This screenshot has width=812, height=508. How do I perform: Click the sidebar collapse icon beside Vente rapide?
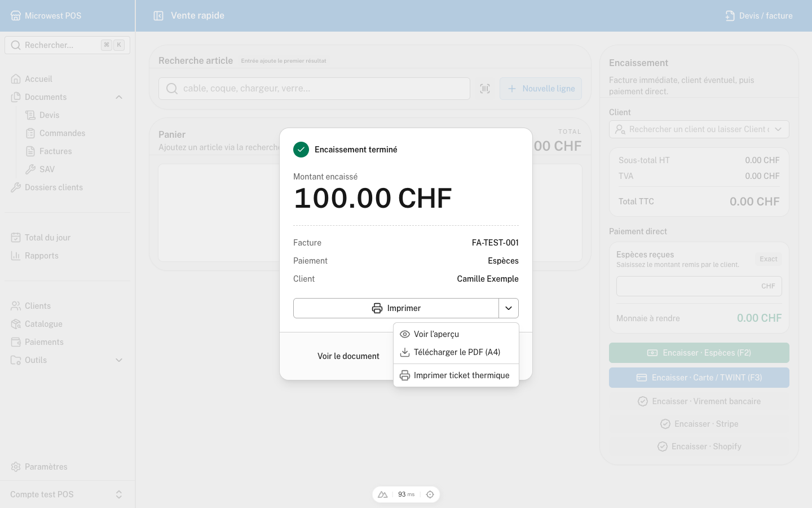pos(158,16)
